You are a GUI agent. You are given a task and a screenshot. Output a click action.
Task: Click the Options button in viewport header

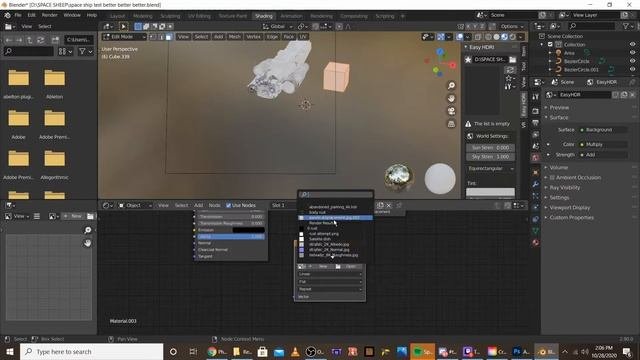(x=511, y=27)
